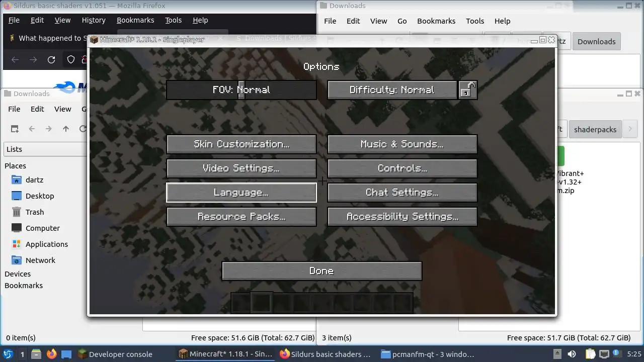
Task: Open Video Settings menu
Action: (242, 168)
